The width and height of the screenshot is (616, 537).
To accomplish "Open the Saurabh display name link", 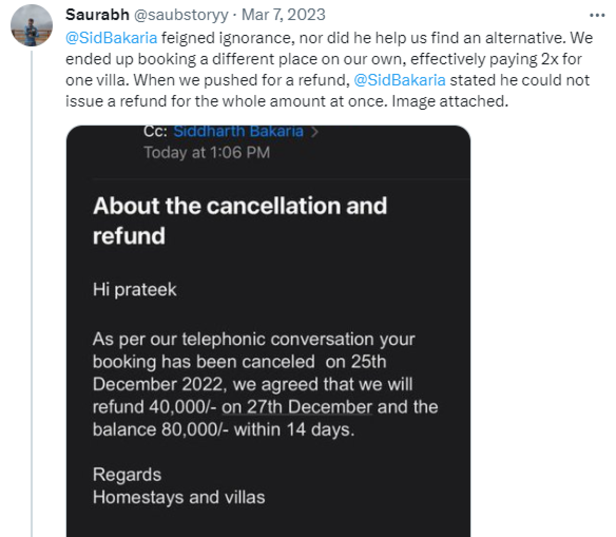I will pyautogui.click(x=93, y=14).
